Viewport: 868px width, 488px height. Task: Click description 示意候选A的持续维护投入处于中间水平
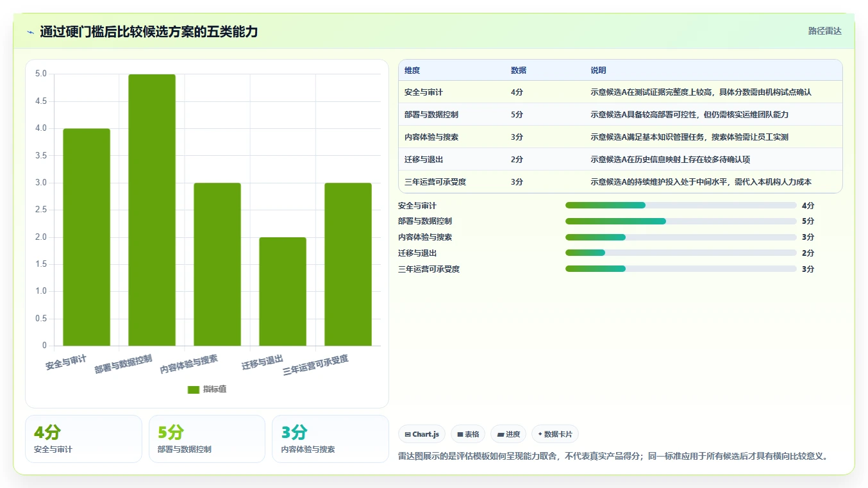pos(701,182)
